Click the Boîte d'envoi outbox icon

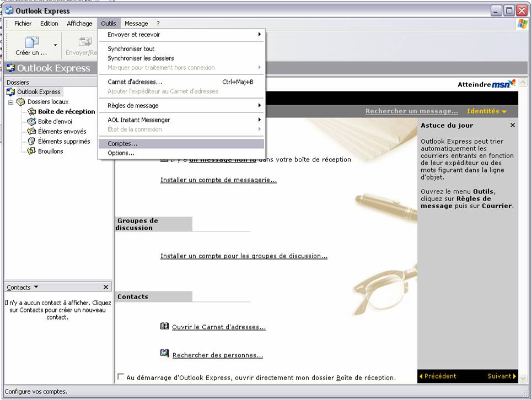coord(31,121)
